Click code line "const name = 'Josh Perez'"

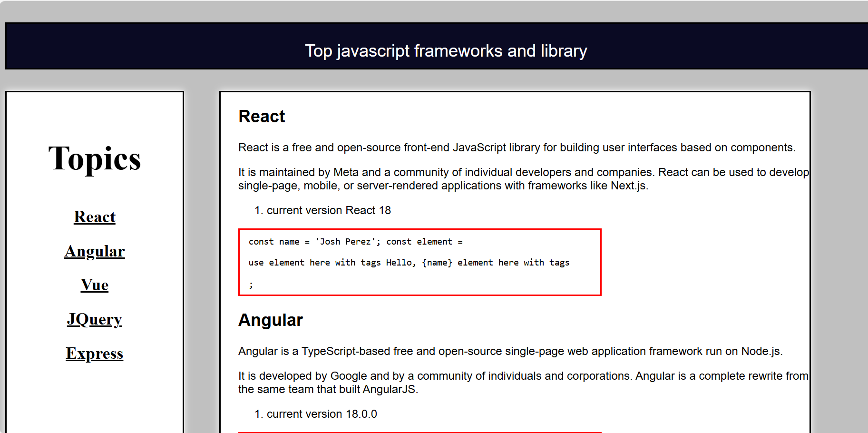coord(356,242)
